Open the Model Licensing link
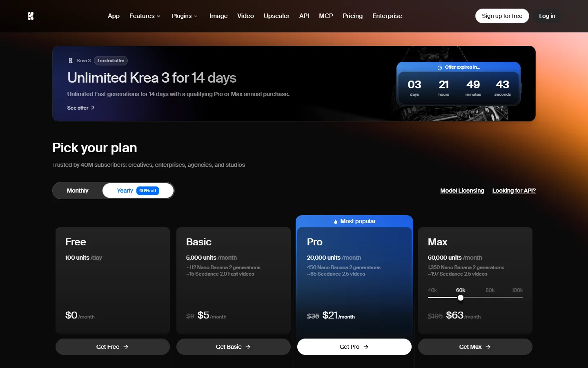The height and width of the screenshot is (368, 588). pyautogui.click(x=462, y=191)
